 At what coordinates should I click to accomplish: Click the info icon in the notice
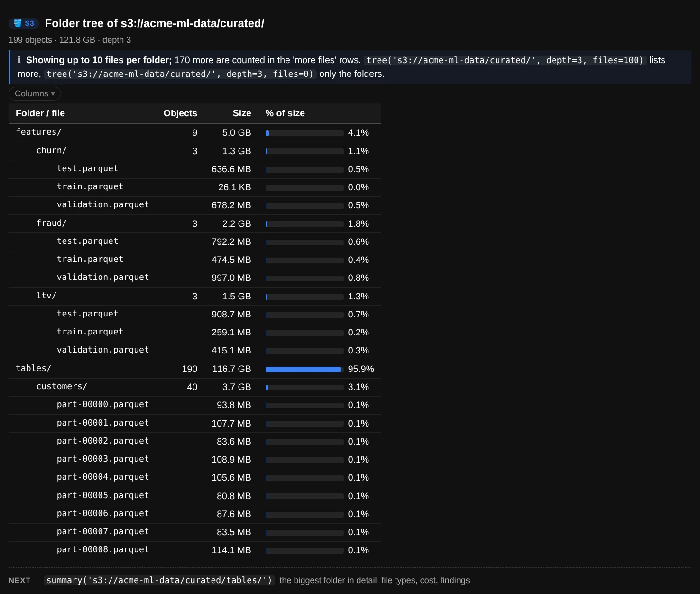(x=19, y=60)
